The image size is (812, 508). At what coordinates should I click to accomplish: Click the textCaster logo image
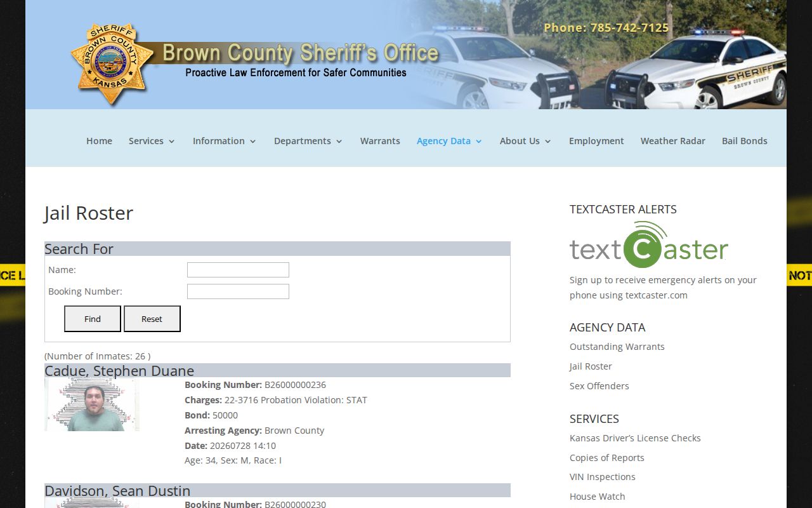(649, 245)
